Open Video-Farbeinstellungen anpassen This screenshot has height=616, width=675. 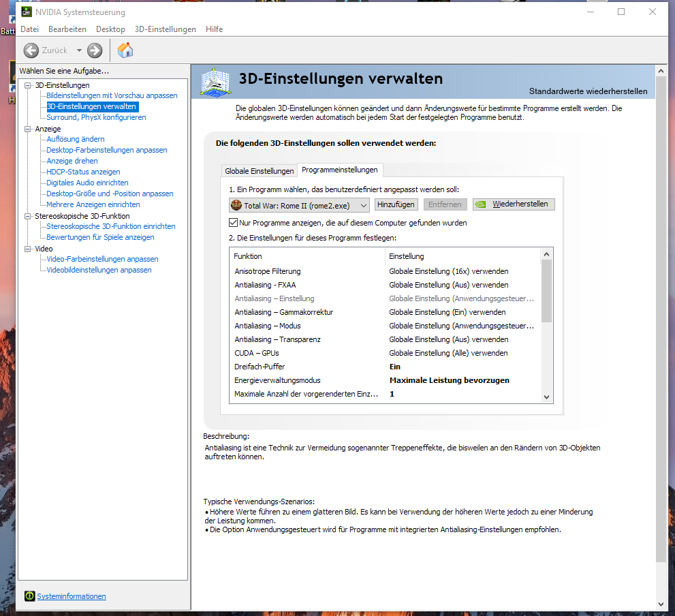pos(102,259)
